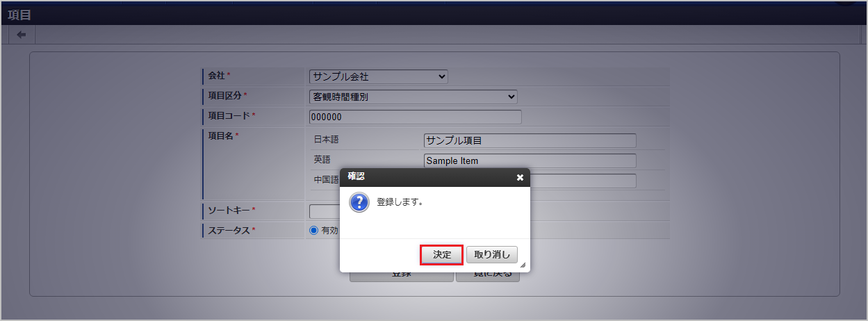The height and width of the screenshot is (321, 868).
Task: Cancel with the 取り消し button
Action: (x=492, y=255)
